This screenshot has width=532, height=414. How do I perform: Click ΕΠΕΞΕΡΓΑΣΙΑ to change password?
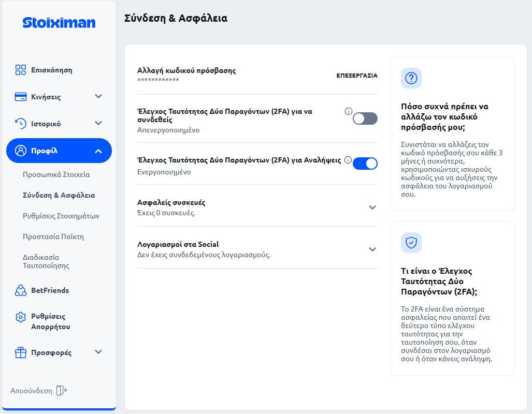357,76
